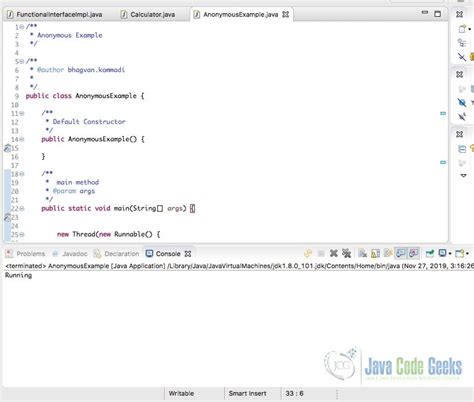474x402 pixels.
Task: Switch to the Calculator.java tab
Action: tap(148, 14)
